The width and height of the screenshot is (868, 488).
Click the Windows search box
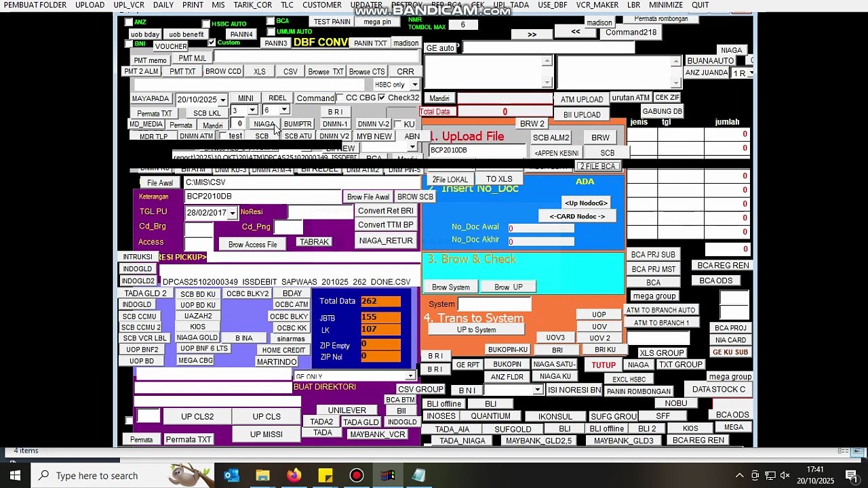pyautogui.click(x=122, y=476)
